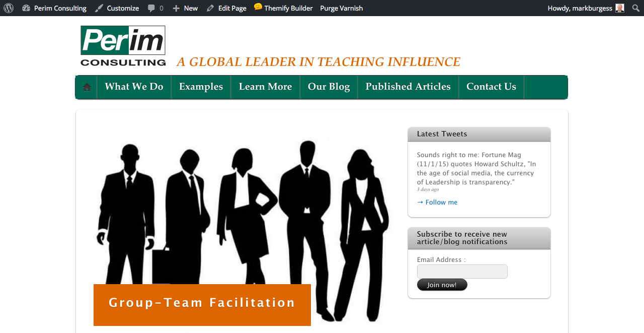This screenshot has height=333, width=644.
Task: Open Our Blog menu item
Action: click(x=329, y=87)
